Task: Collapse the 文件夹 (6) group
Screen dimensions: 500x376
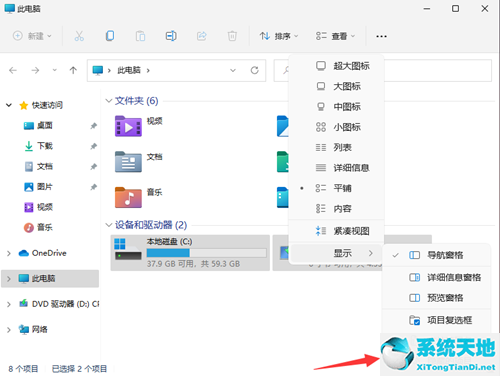Action: click(x=108, y=101)
